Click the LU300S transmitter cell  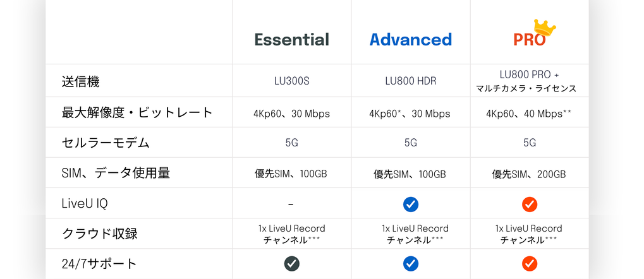(291, 81)
